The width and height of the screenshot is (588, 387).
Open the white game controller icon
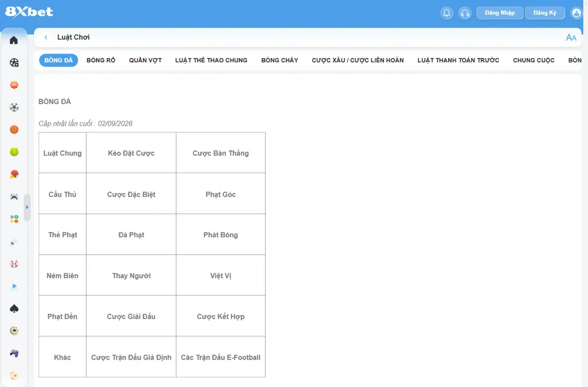pyautogui.click(x=14, y=197)
